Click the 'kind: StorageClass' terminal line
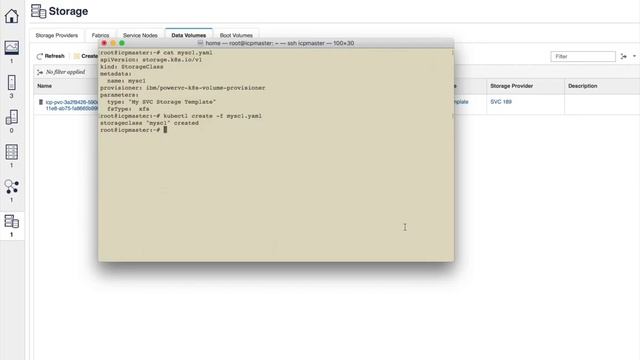This screenshot has width=640, height=360. pos(131,67)
